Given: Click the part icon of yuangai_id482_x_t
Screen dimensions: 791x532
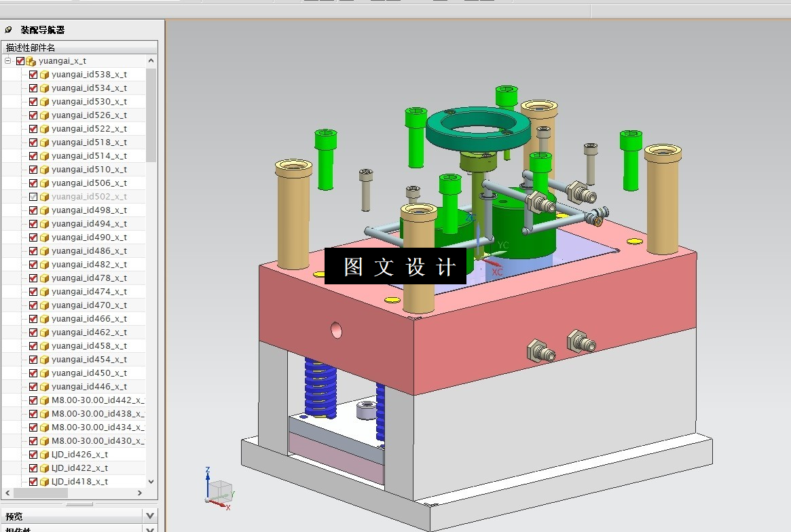Looking at the screenshot, I should (x=44, y=265).
